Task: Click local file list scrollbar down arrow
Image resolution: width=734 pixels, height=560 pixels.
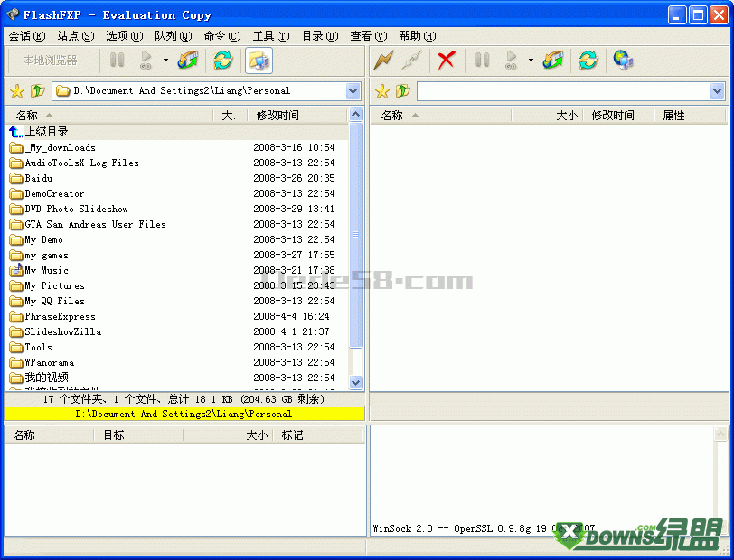Action: [x=355, y=382]
